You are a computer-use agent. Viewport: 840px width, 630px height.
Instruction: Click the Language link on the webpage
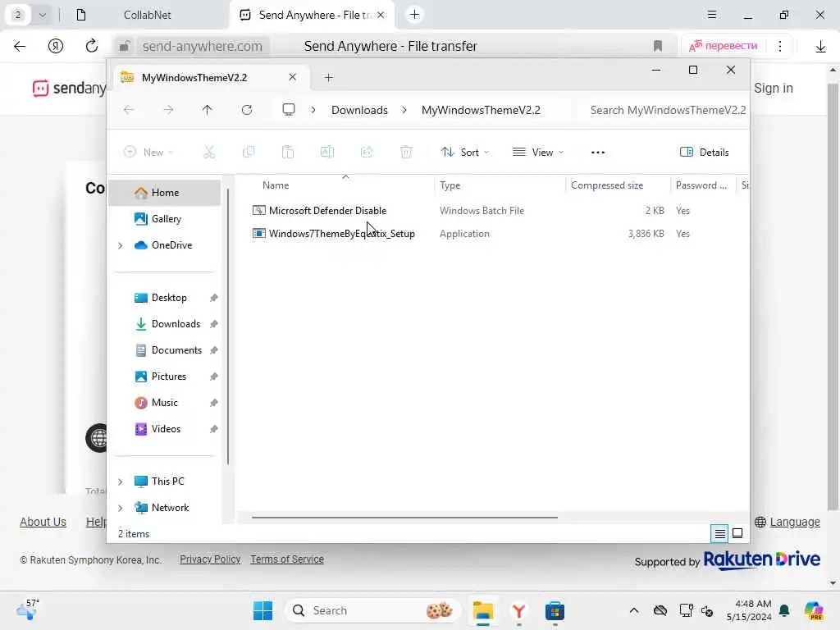794,522
